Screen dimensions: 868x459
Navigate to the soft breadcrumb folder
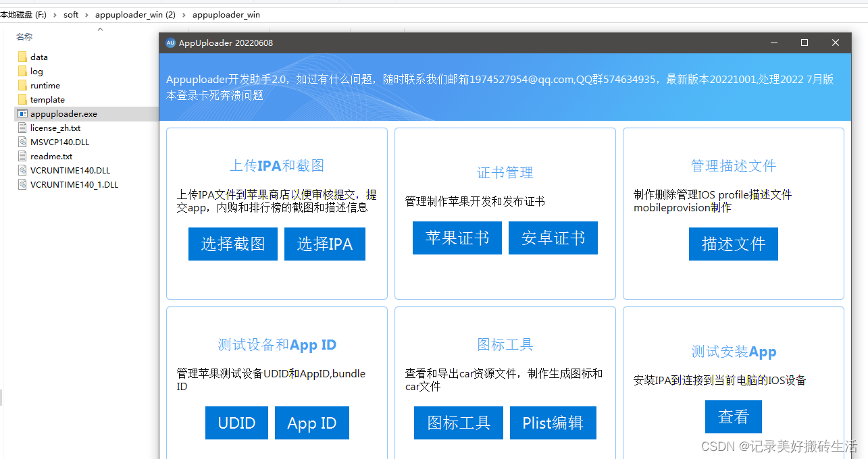(71, 15)
